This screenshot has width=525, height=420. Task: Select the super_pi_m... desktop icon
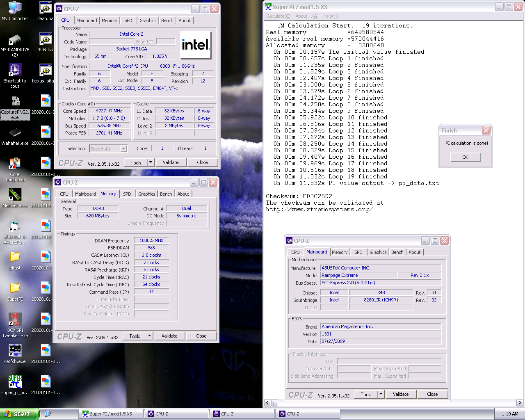pos(15,386)
